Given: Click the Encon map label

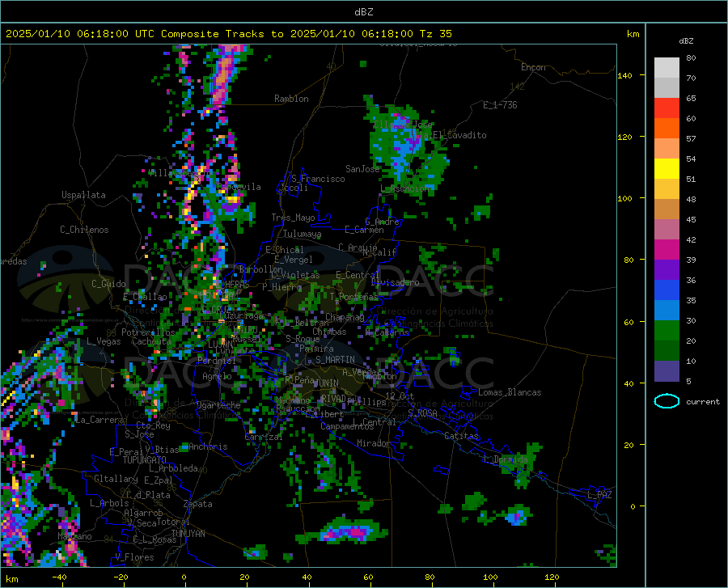Looking at the screenshot, I should click(x=533, y=67).
